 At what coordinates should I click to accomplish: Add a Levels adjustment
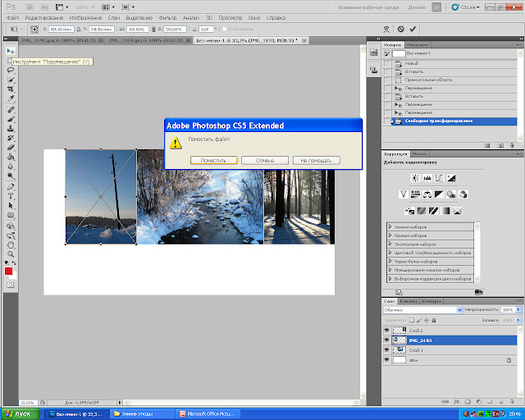427,178
